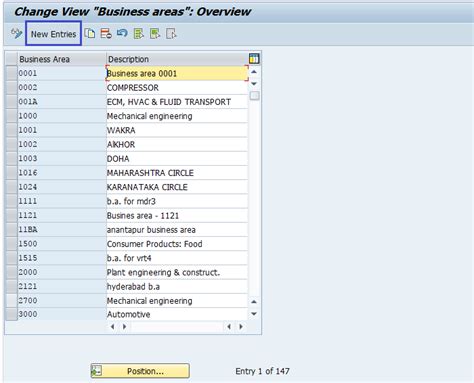Screen dimensions: 474x383
Task: Click the left horizontal scroll-left arrow
Action: tap(112, 326)
